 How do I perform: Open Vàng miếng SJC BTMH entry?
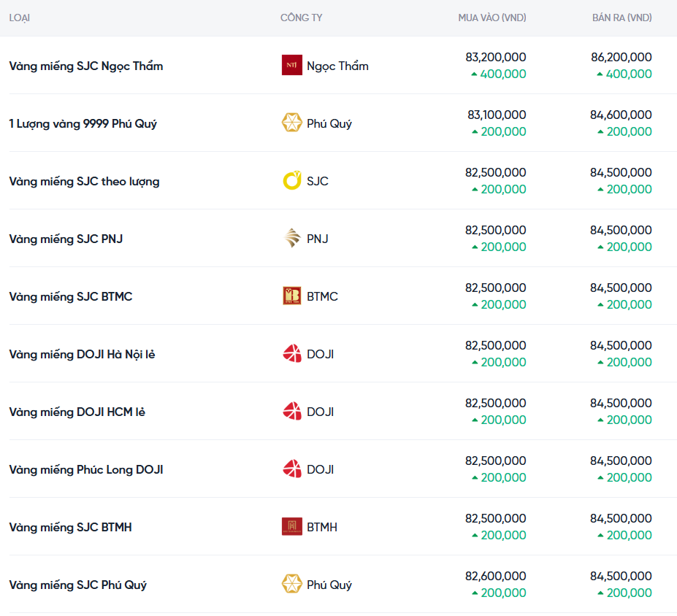coord(70,527)
